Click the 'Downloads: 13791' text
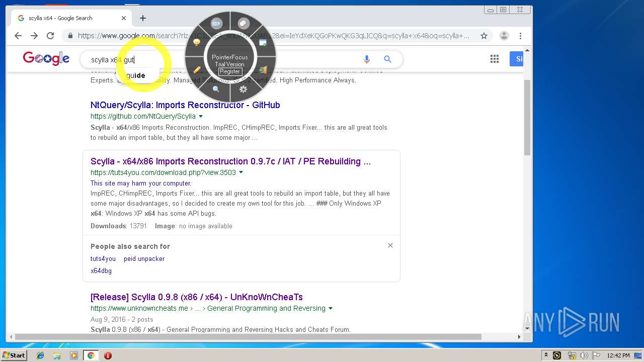Image resolution: width=644 pixels, height=362 pixels. pyautogui.click(x=119, y=226)
